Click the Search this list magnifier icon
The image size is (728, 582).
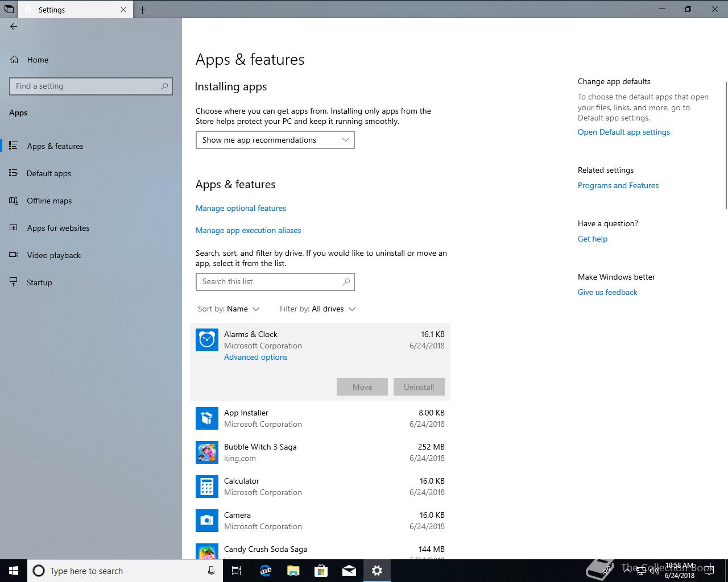tap(346, 282)
